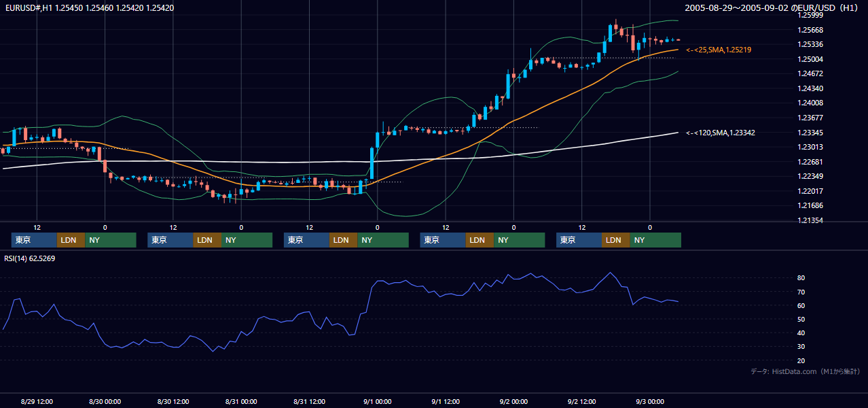The height and width of the screenshot is (408, 868).
Task: Select the RSI(14) 62.5269 indicator label
Action: (x=30, y=258)
